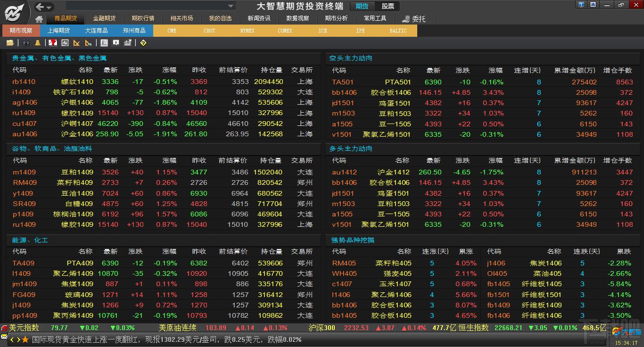644x347 pixels.
Task: Click the open folder toolbar icon
Action: (10, 43)
